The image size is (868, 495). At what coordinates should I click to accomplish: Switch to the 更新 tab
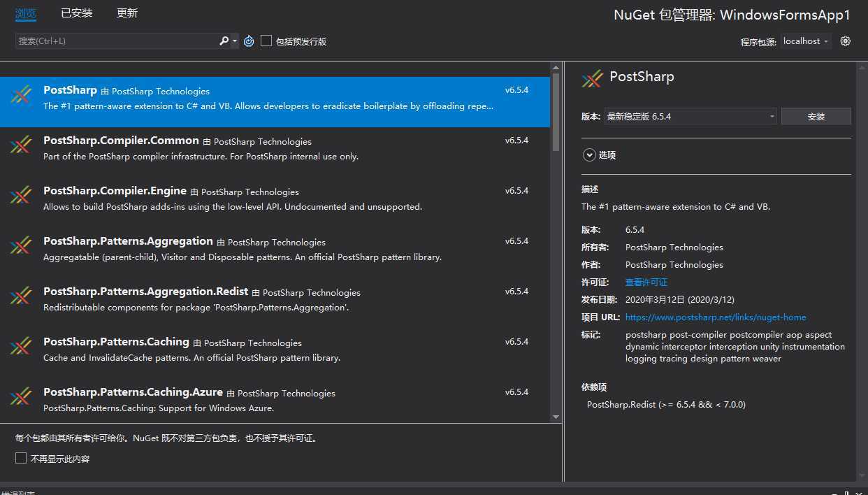tap(127, 13)
